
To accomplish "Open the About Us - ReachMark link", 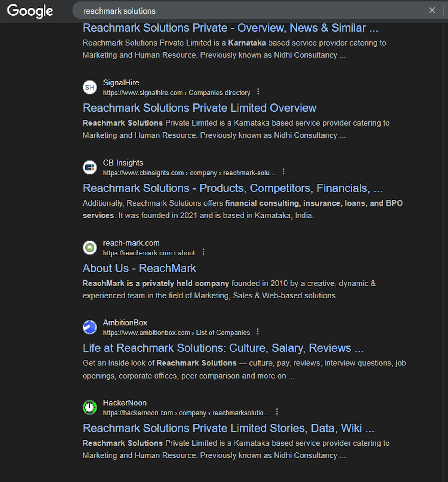I will pyautogui.click(x=139, y=268).
